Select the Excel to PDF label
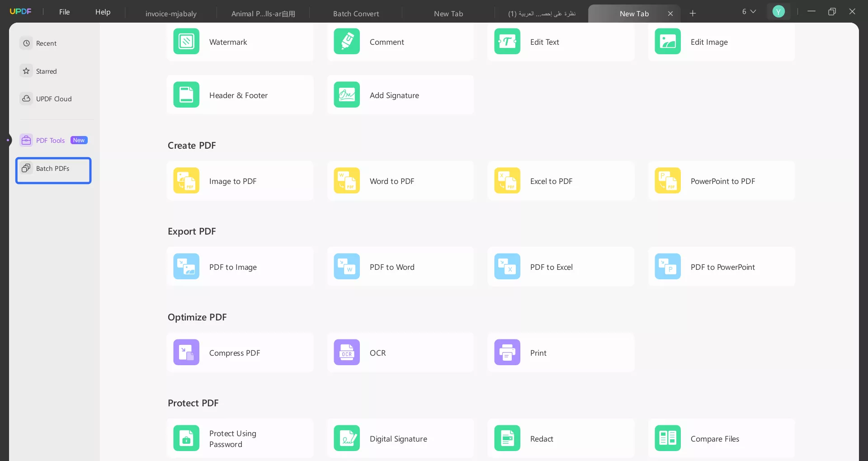Image resolution: width=868 pixels, height=461 pixels. 551,181
